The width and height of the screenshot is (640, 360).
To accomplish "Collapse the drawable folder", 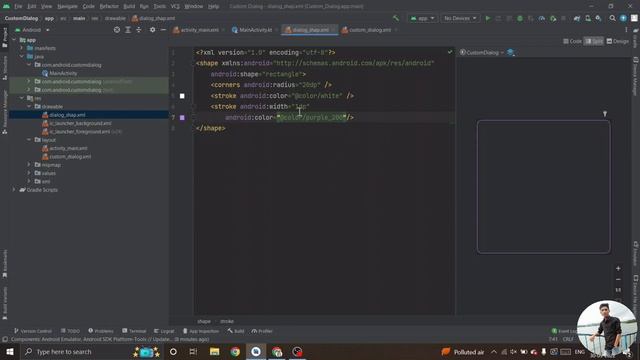I will (29, 107).
